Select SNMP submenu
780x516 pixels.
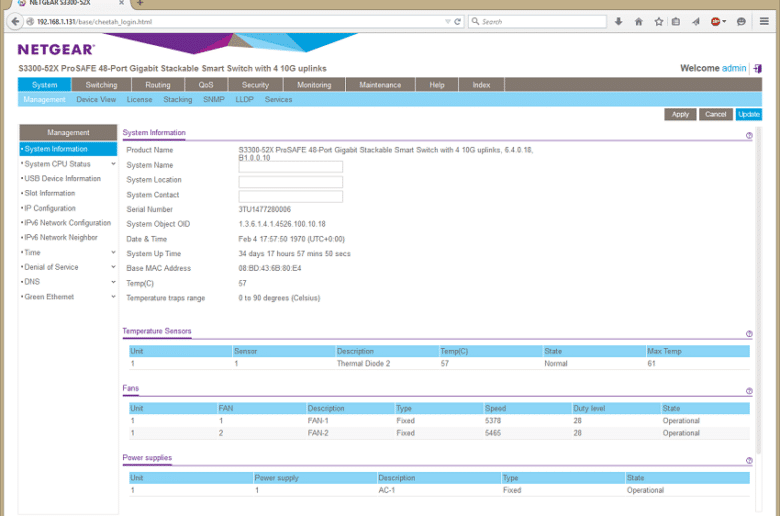click(x=214, y=100)
